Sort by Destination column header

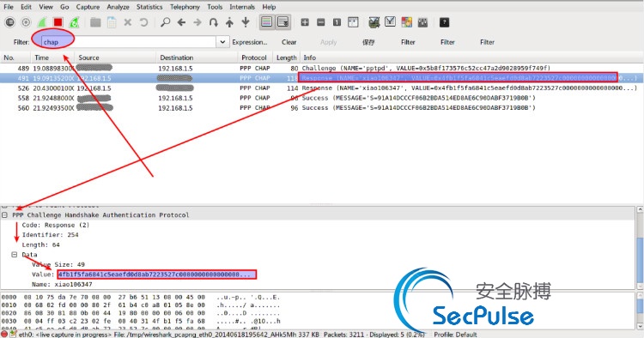(x=197, y=57)
